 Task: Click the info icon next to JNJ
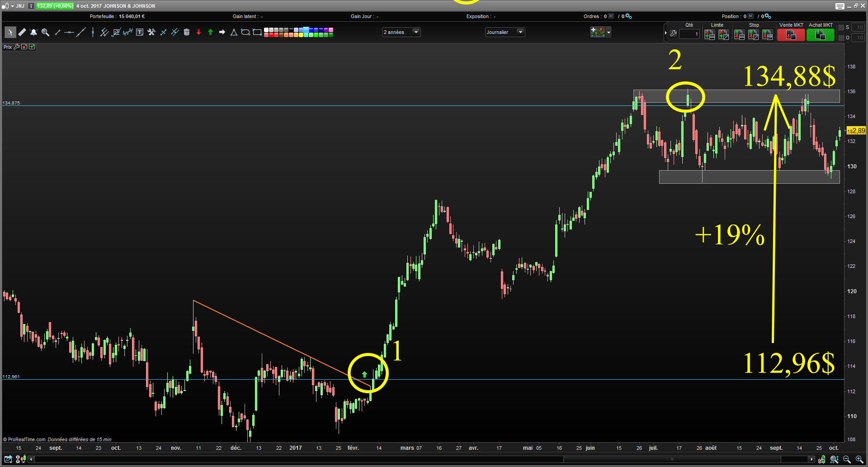point(31,6)
